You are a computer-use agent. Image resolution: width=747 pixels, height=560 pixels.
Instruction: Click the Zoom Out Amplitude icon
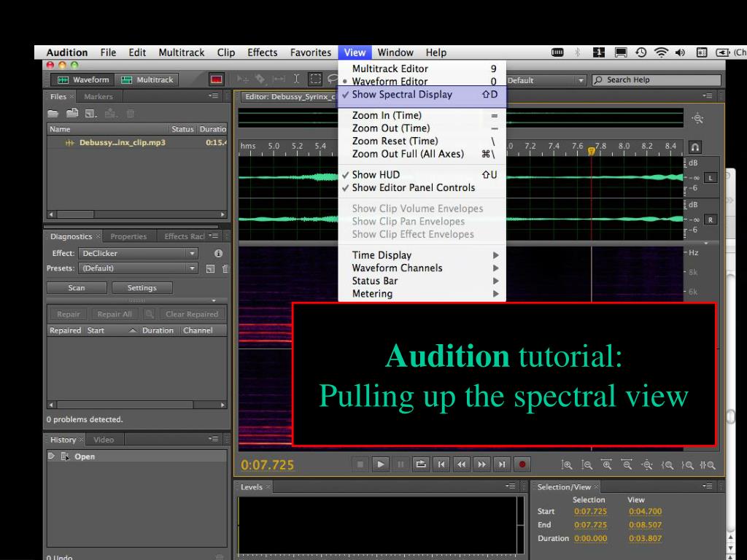[587, 465]
